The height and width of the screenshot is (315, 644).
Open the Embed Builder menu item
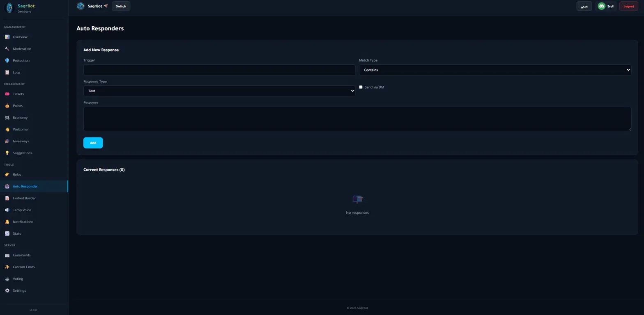point(34,198)
